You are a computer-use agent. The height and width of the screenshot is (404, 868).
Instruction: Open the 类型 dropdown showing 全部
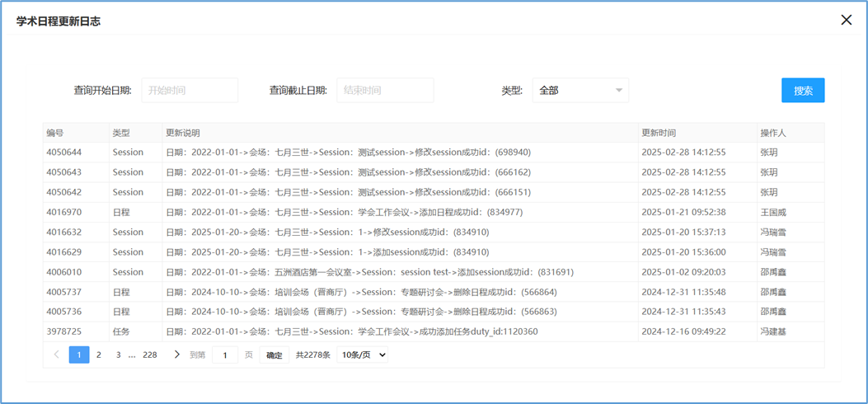pyautogui.click(x=580, y=91)
